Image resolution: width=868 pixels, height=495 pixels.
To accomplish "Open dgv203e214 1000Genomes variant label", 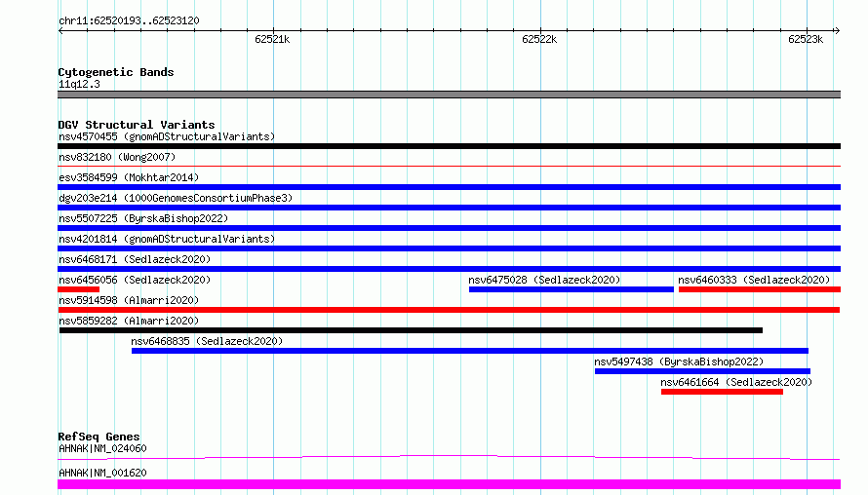I will 176,198.
